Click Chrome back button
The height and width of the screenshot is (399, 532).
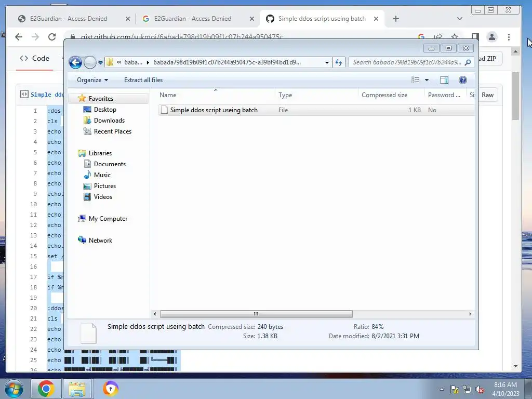pyautogui.click(x=19, y=37)
